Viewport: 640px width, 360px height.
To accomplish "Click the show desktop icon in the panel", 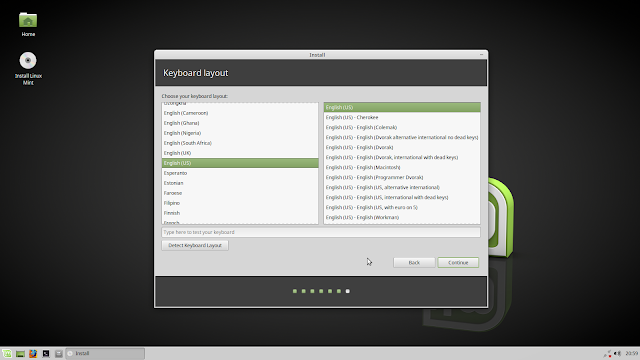I will point(20,353).
